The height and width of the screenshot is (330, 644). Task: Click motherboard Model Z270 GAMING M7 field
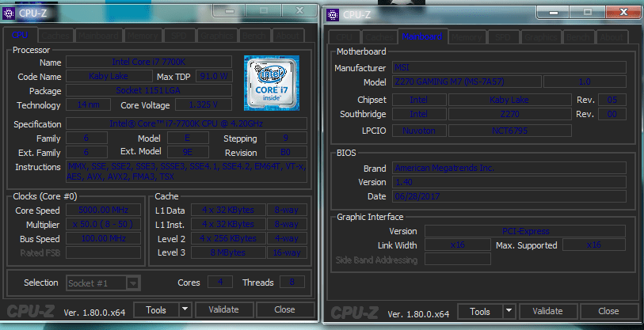467,82
